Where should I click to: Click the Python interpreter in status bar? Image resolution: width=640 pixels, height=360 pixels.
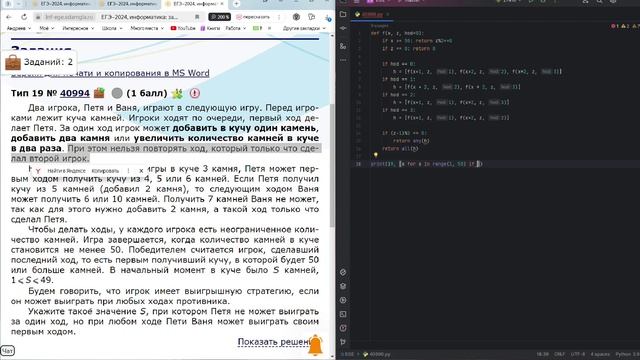click(627, 354)
